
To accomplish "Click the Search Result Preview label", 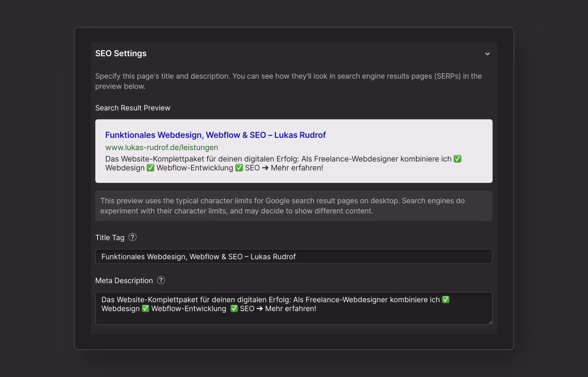I will tap(133, 108).
